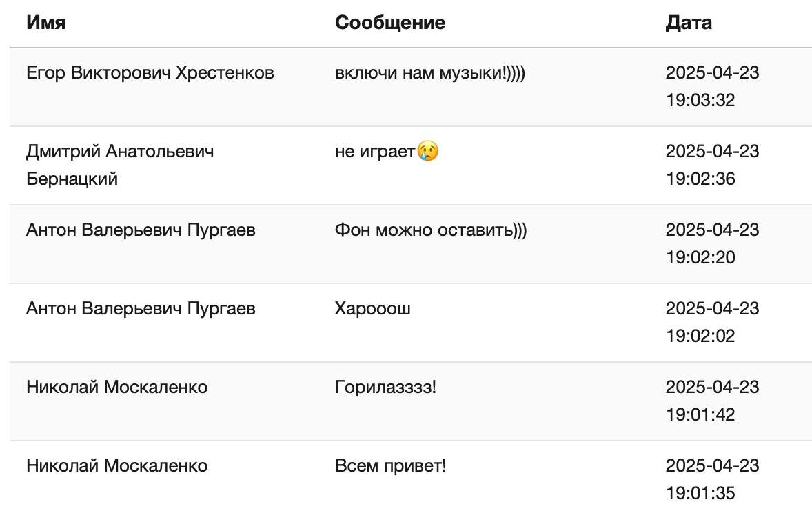The image size is (812, 513).
Task: Click the message Горилазззз!
Action: point(386,387)
